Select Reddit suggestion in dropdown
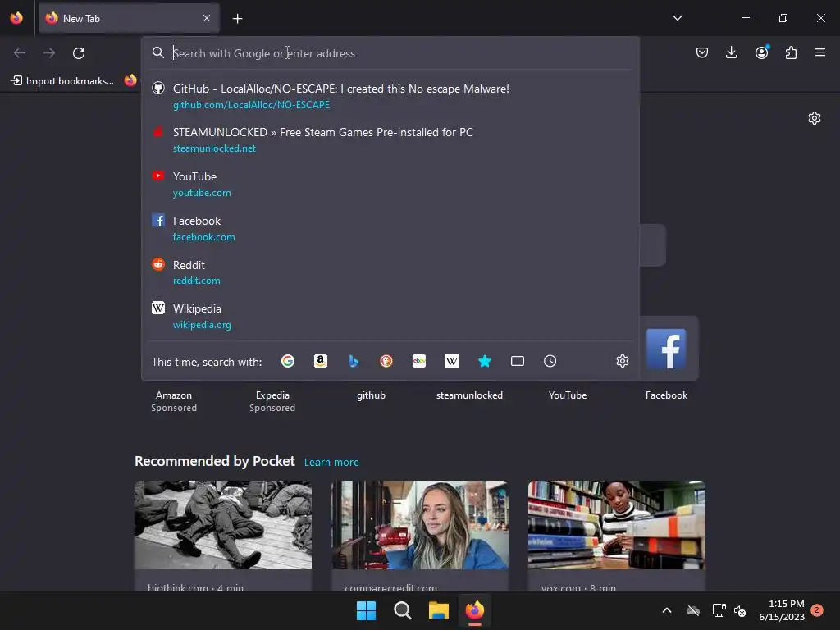This screenshot has height=630, width=840. [390, 272]
